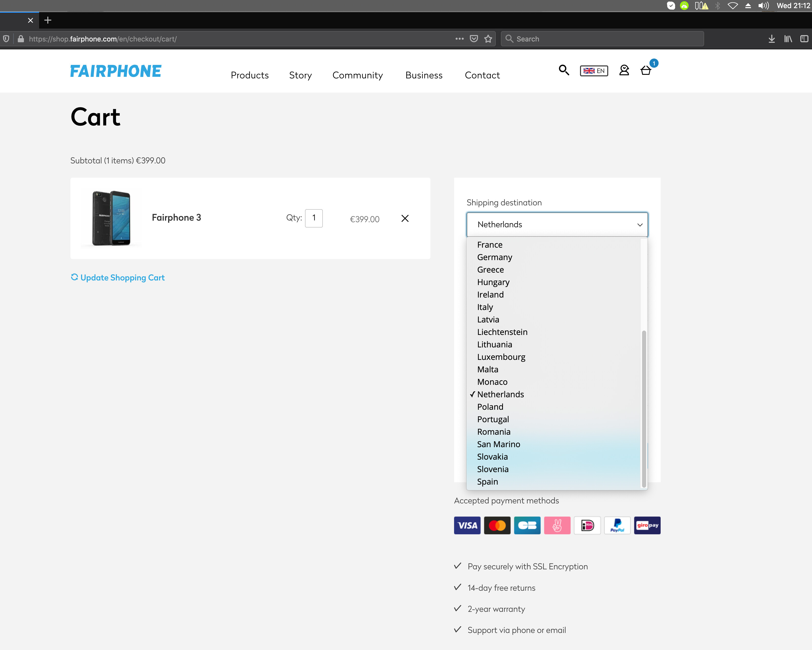Click the pink peace-hand payment icon
The height and width of the screenshot is (650, 812).
(x=557, y=525)
